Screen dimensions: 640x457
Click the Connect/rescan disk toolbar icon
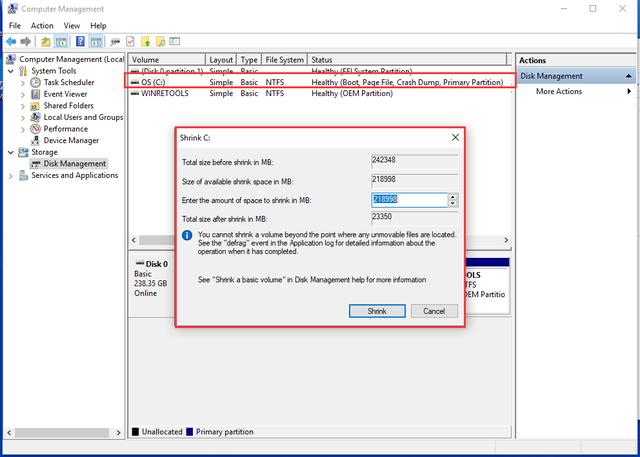(115, 42)
